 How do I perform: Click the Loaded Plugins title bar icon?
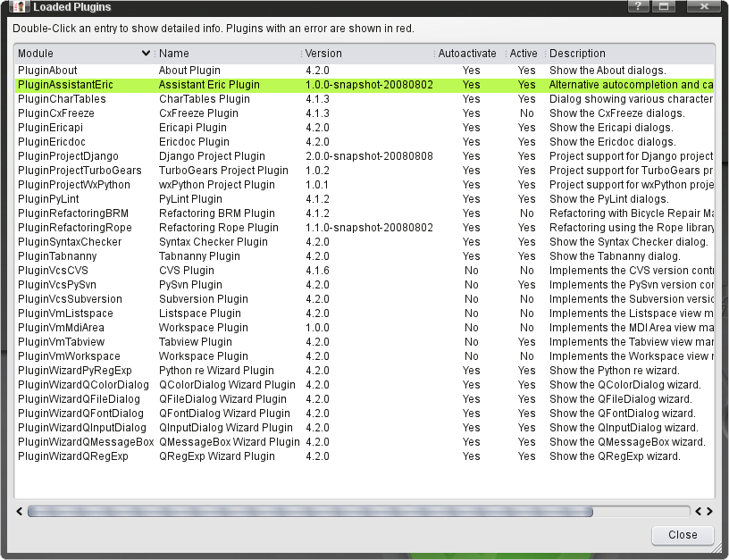pos(19,7)
